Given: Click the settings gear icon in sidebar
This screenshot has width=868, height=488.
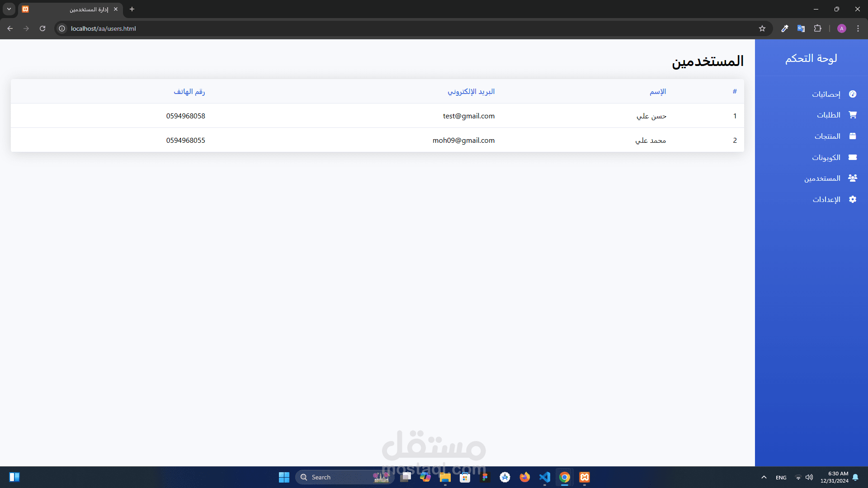Looking at the screenshot, I should tap(853, 199).
